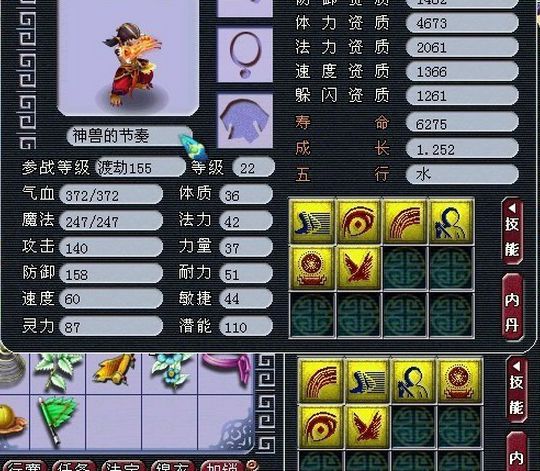
Task: Click the 法宝 button at bottom
Action: [121, 466]
